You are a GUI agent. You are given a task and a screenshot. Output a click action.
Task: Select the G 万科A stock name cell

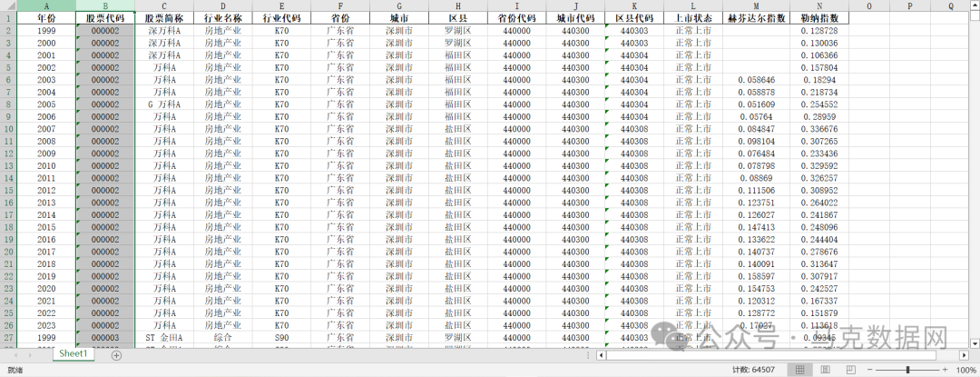(x=164, y=104)
